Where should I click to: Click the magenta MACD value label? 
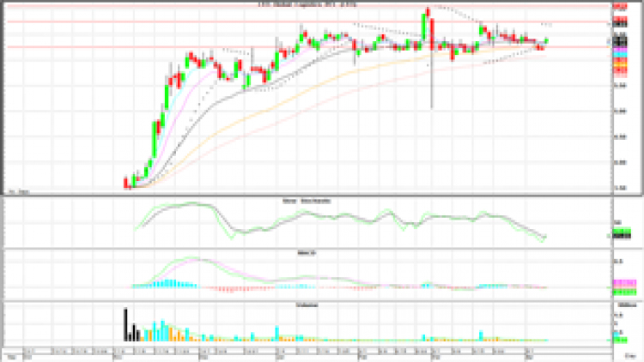click(x=622, y=282)
